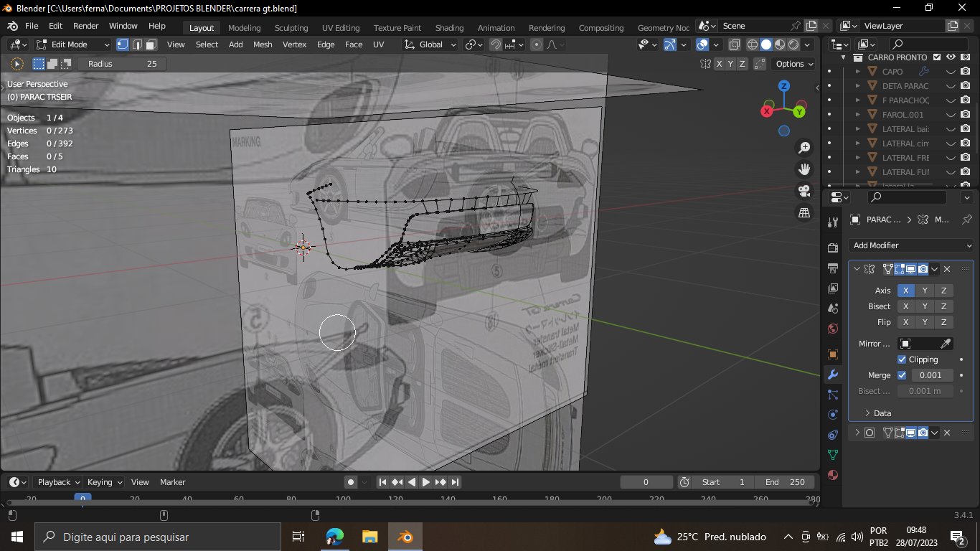The height and width of the screenshot is (551, 980).
Task: Enable proportional editing icon in header
Action: click(537, 44)
